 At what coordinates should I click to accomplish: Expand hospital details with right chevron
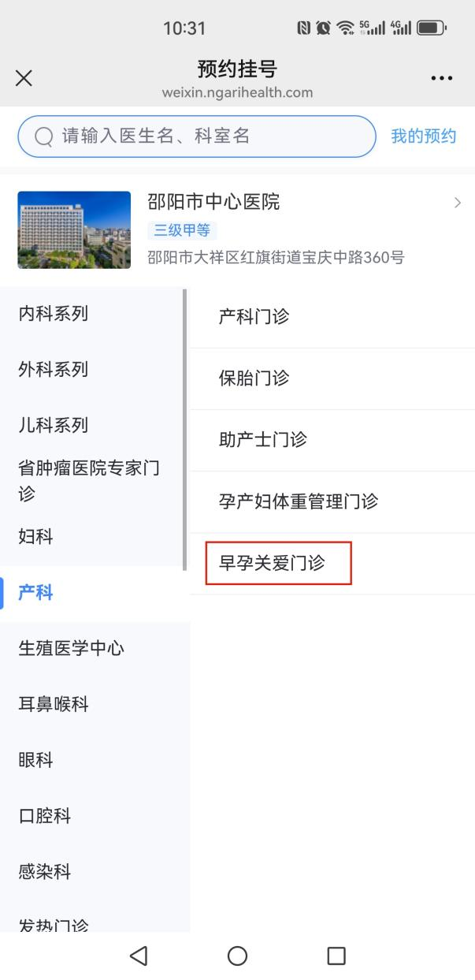point(458,203)
